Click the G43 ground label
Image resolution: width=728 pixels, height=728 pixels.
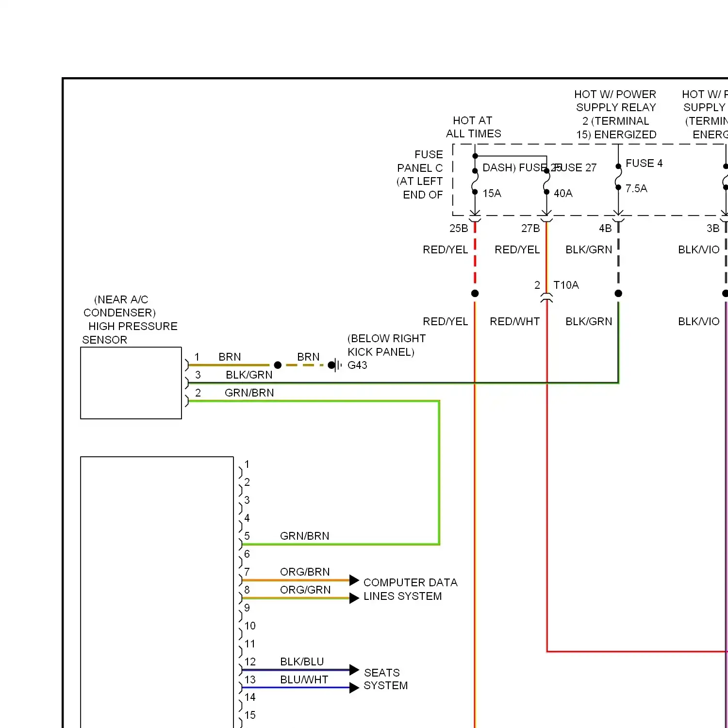pos(357,365)
